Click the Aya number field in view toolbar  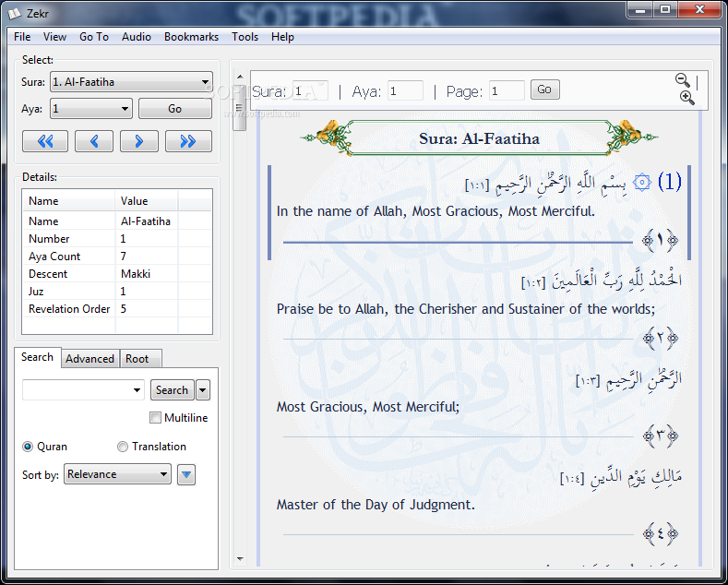click(405, 90)
